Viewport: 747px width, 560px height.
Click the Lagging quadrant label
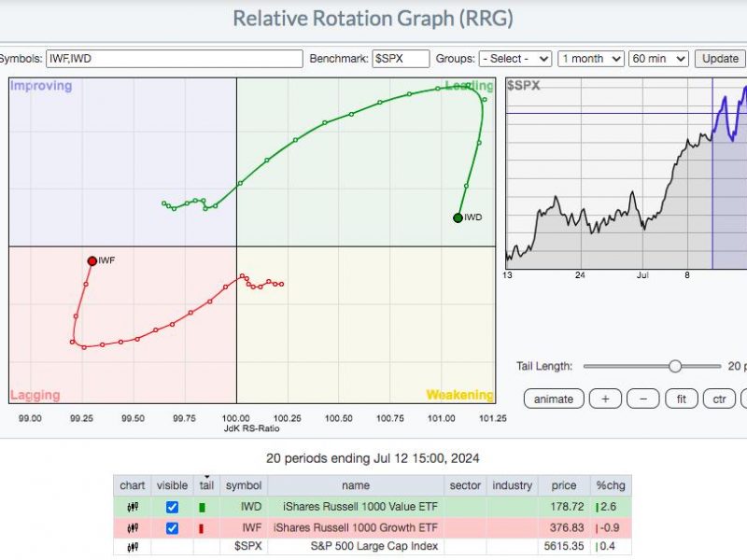(x=35, y=395)
